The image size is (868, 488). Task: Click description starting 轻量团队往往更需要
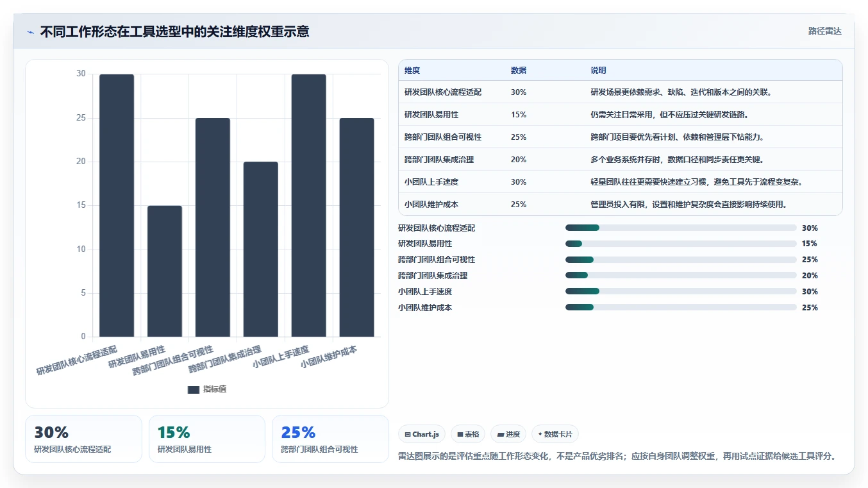pyautogui.click(x=697, y=182)
